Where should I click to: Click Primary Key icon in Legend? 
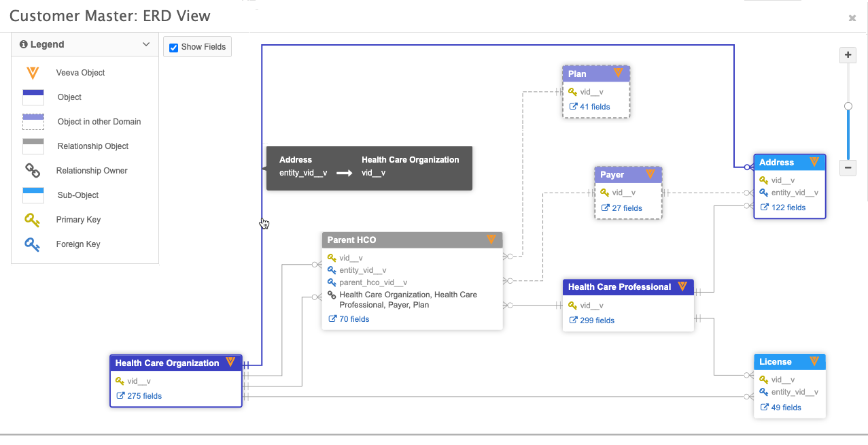click(x=32, y=220)
